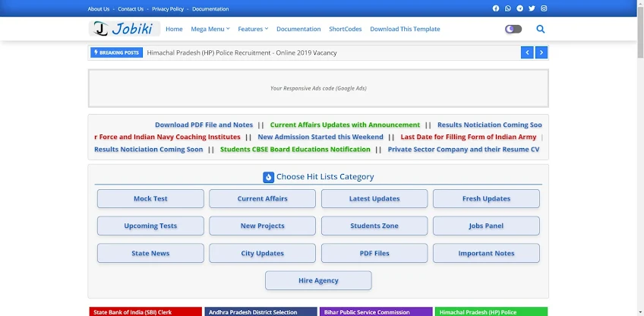Open the Twitter social icon
Image resolution: width=644 pixels, height=316 pixels.
532,8
